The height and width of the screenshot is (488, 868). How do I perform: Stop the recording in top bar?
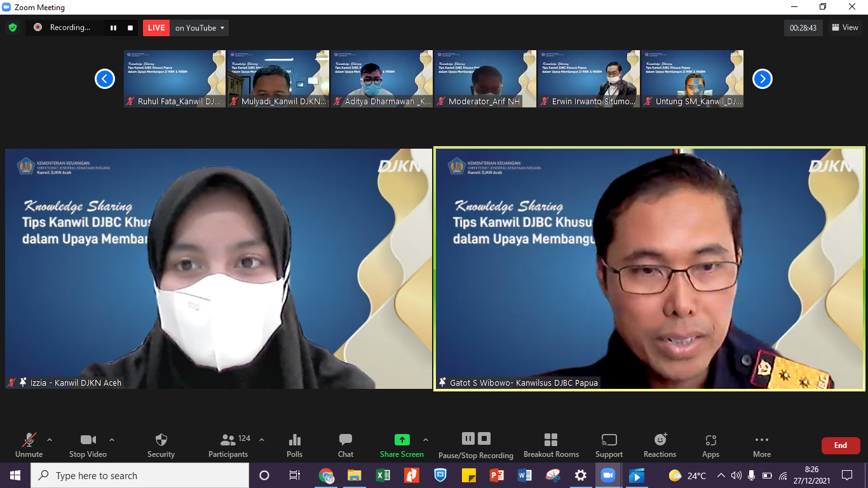coord(130,28)
